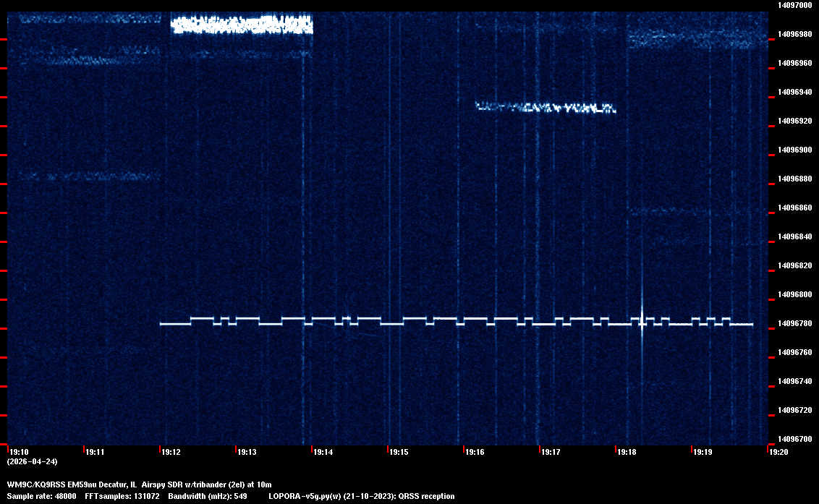Select the 19:19 time label
Screen dimensions: 819x504
703,452
